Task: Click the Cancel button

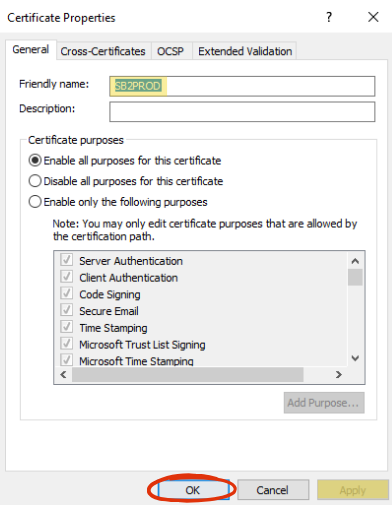Action: tap(273, 490)
